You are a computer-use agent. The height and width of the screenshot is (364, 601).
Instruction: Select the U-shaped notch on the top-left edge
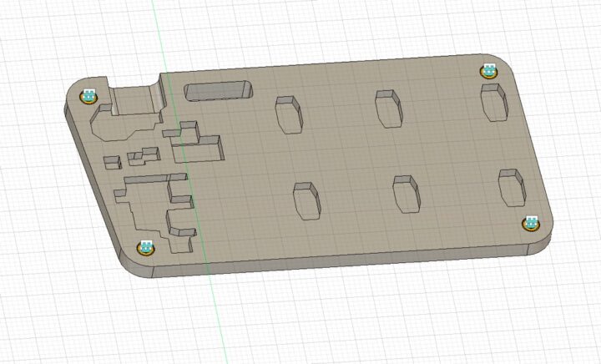click(132, 99)
